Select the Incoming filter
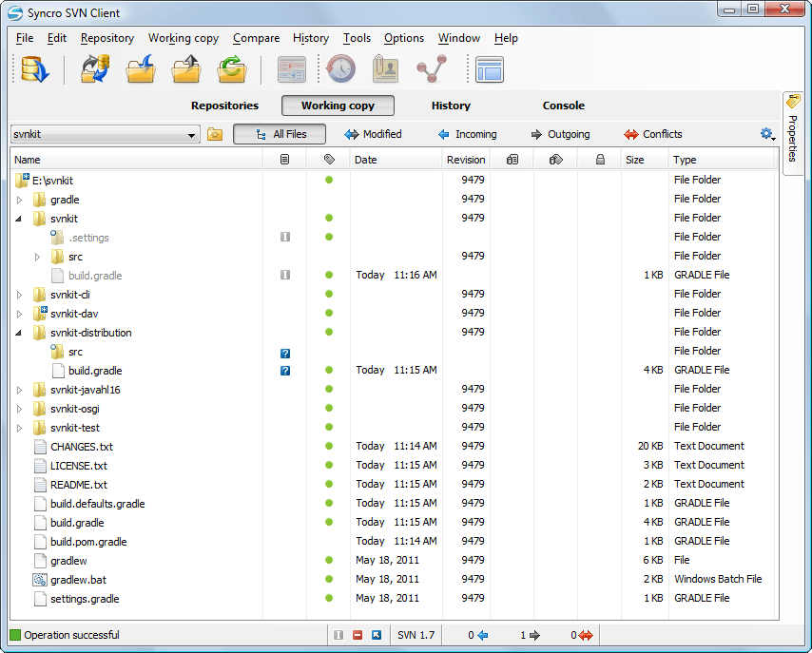Image resolution: width=812 pixels, height=653 pixels. [x=467, y=134]
